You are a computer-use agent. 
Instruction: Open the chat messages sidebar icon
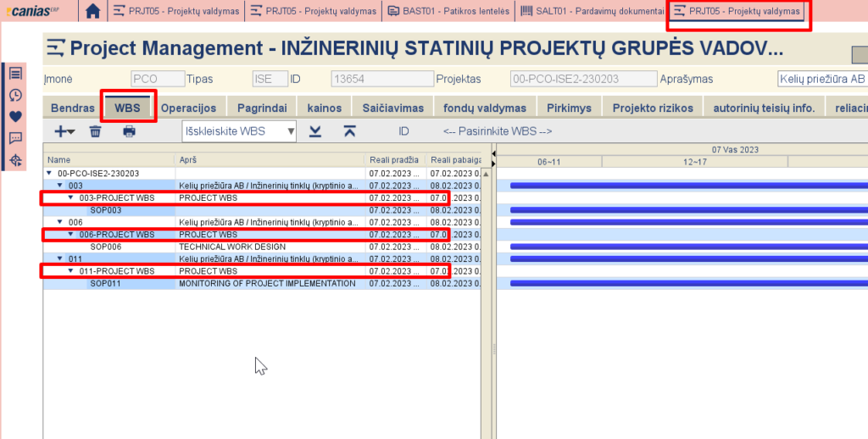(15, 138)
